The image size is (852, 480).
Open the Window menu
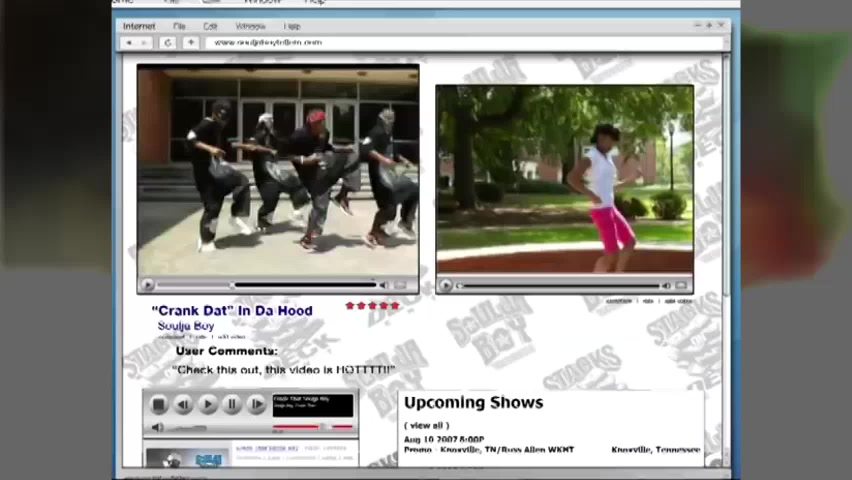coord(250,26)
